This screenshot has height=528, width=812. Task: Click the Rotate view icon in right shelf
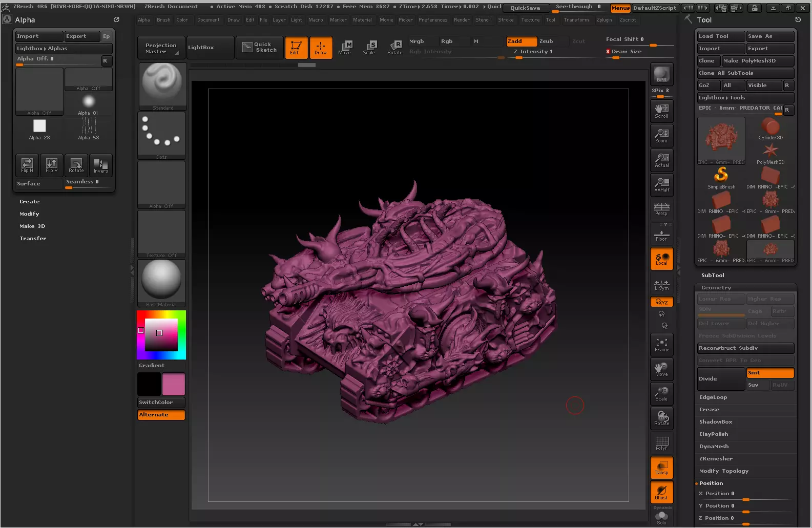661,418
